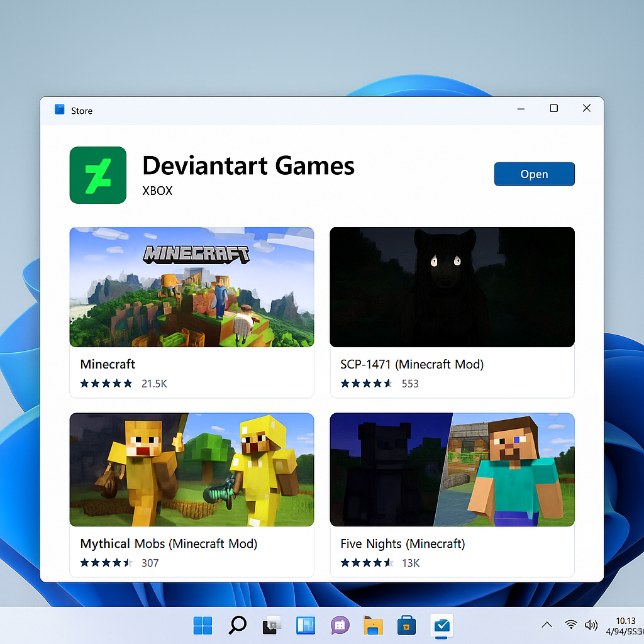Open the Five Nights thumbnail image
The width and height of the screenshot is (644, 644).
coord(452,469)
